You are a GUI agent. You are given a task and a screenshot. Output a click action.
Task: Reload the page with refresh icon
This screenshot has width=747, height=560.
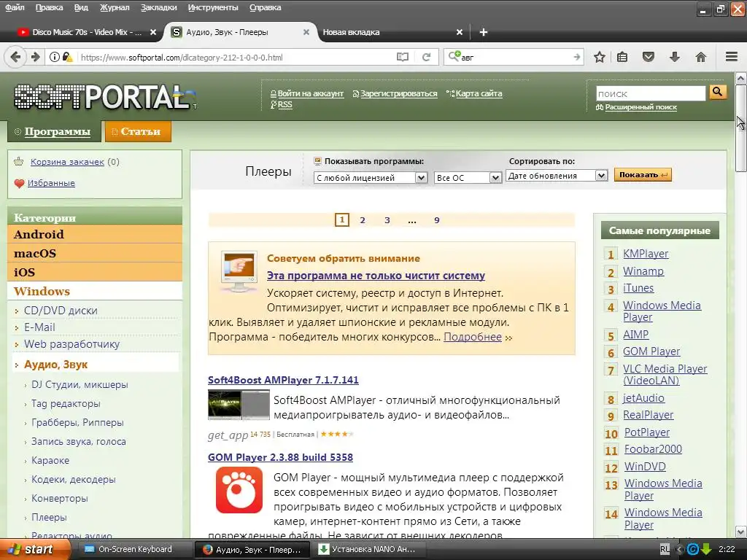point(426,57)
